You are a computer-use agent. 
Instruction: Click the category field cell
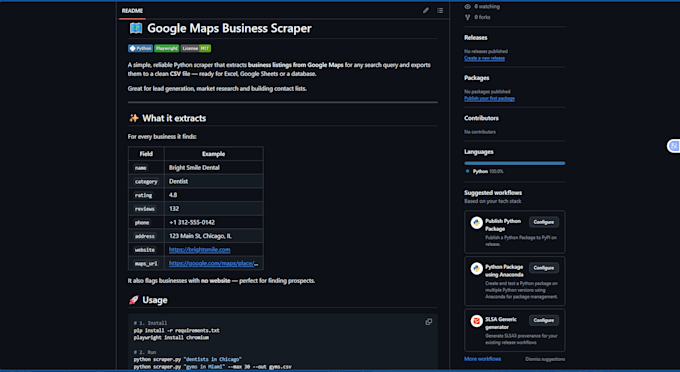click(x=146, y=181)
